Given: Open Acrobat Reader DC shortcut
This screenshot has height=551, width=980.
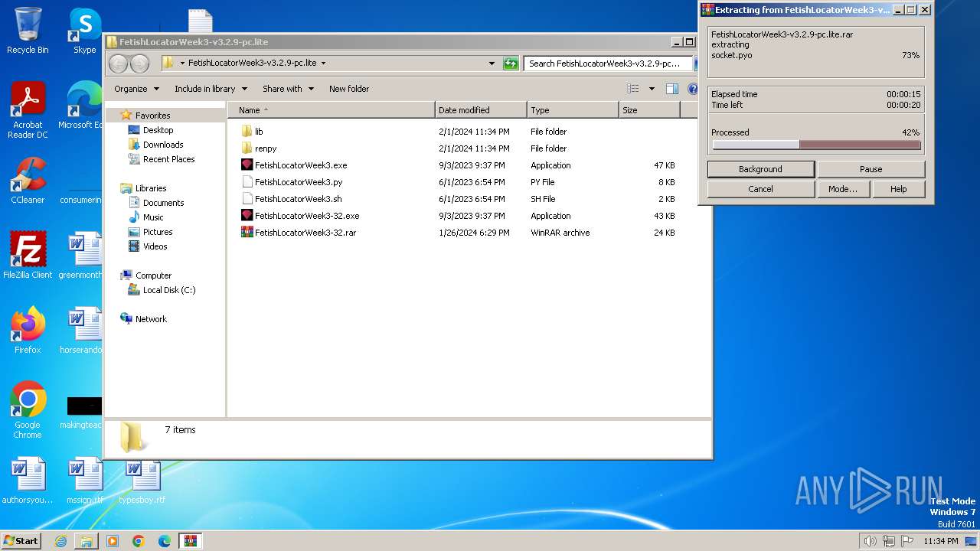Looking at the screenshot, I should tap(28, 111).
